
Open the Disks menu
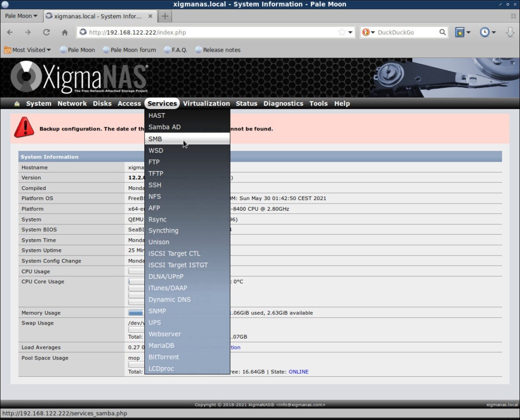102,104
